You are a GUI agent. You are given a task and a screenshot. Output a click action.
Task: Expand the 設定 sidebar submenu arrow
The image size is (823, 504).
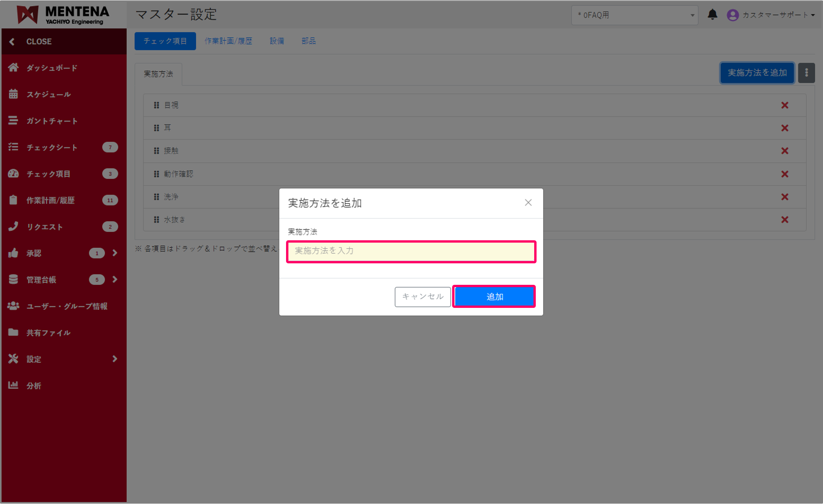pos(115,359)
